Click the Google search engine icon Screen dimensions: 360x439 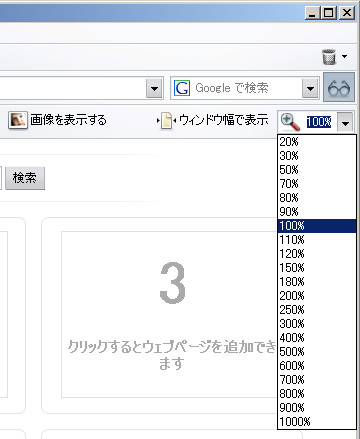(182, 88)
